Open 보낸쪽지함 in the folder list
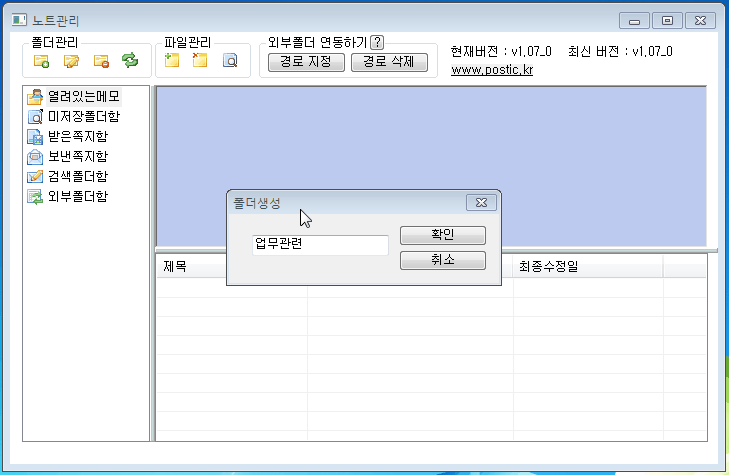Viewport: 729px width, 475px height. pyautogui.click(x=78, y=156)
